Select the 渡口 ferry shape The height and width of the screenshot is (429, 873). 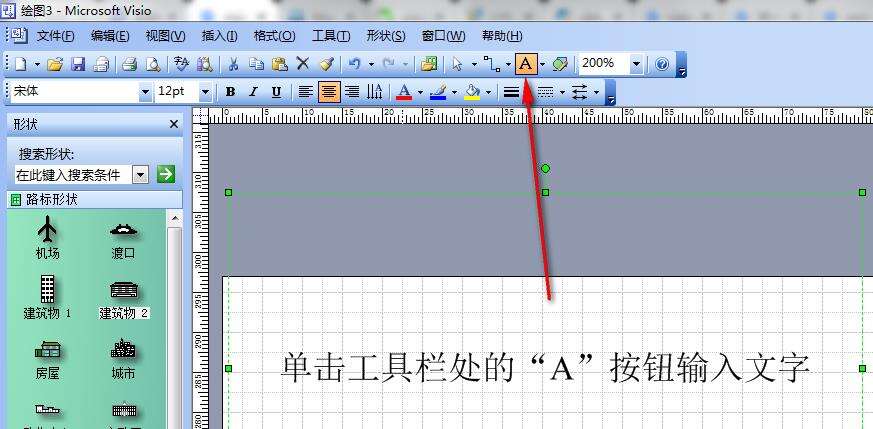[123, 241]
